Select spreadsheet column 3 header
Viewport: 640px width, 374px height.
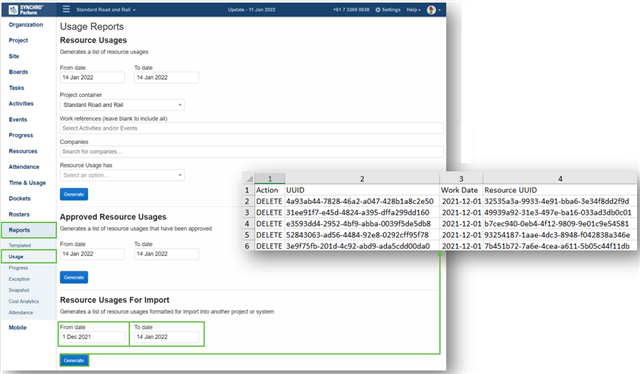(461, 179)
